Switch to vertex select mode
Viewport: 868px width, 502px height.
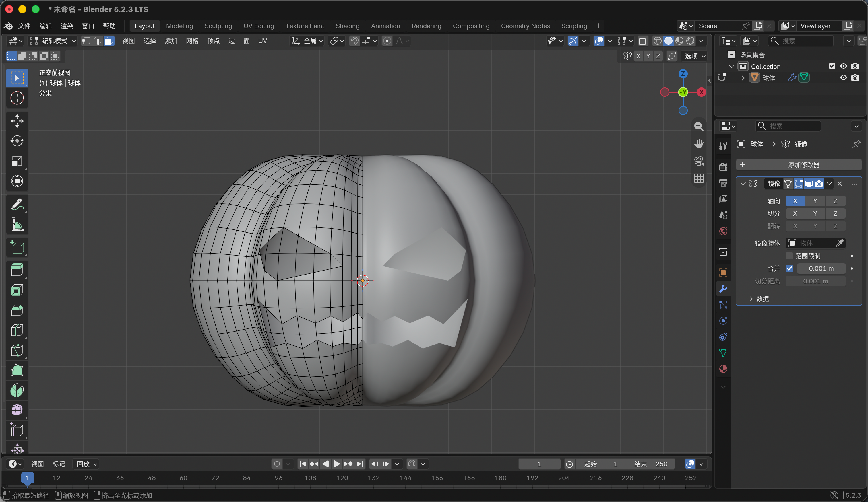[x=86, y=41]
